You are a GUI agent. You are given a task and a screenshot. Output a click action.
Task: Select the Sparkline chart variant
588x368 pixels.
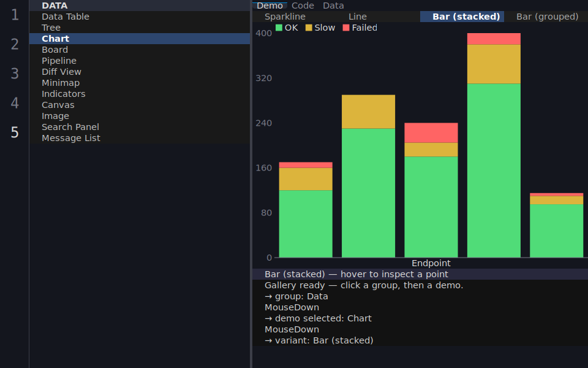pos(285,17)
